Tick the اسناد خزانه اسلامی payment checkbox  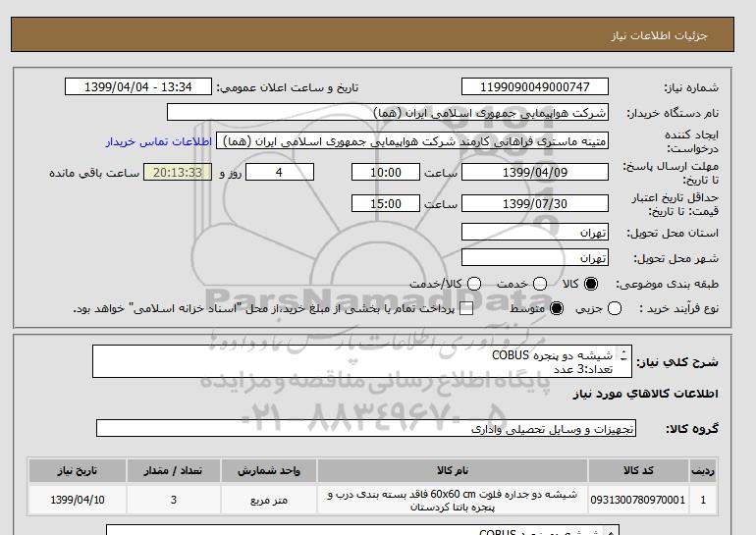pyautogui.click(x=466, y=308)
